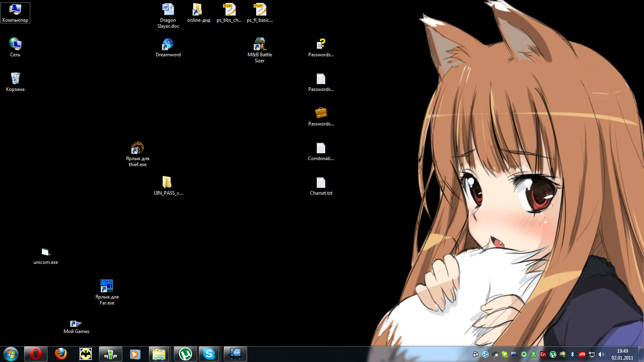Open the Opera browser from the taskbar

tap(36, 354)
